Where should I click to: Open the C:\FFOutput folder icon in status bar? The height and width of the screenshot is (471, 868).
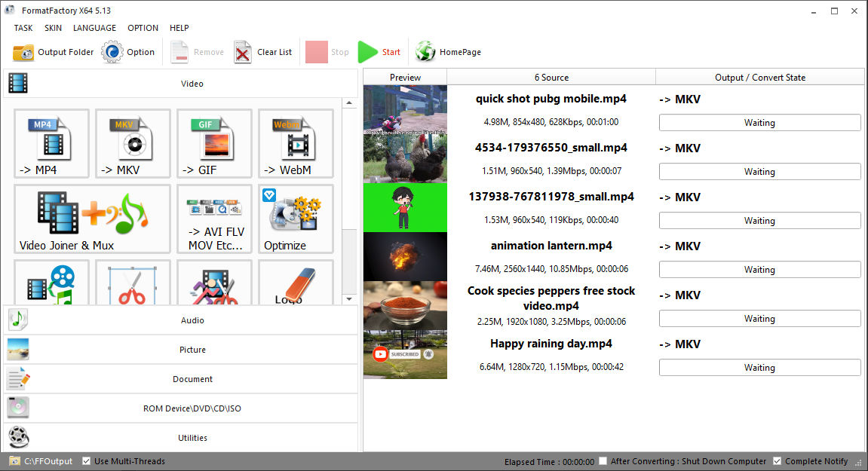click(x=14, y=461)
